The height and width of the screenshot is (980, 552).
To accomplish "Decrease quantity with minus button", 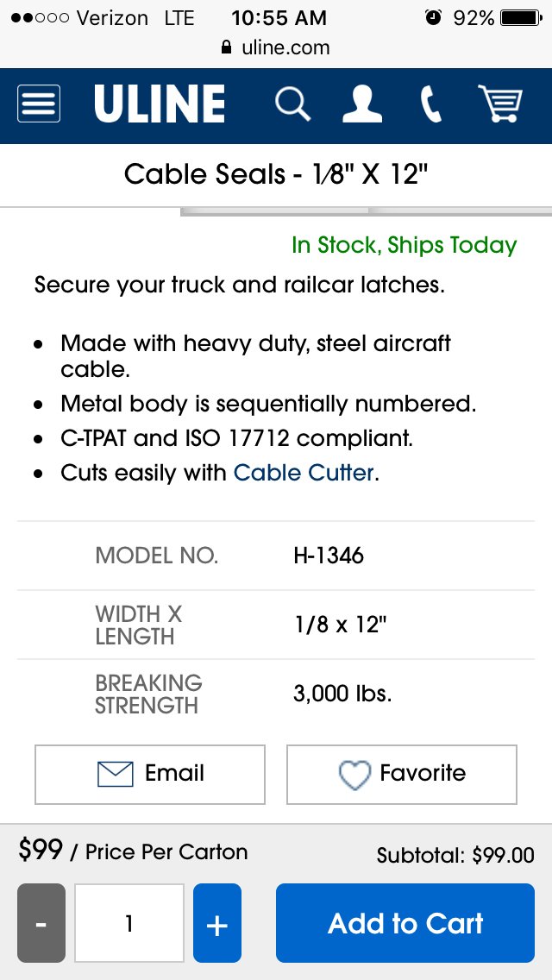I will tap(41, 923).
